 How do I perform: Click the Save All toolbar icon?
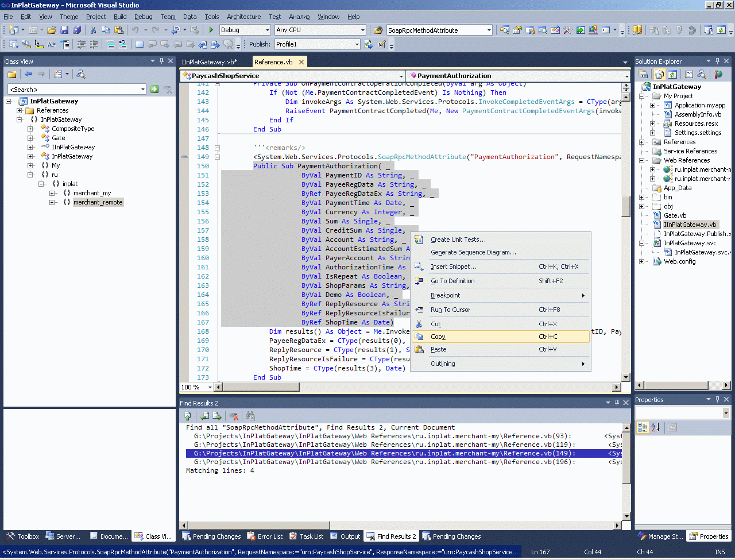pyautogui.click(x=76, y=30)
